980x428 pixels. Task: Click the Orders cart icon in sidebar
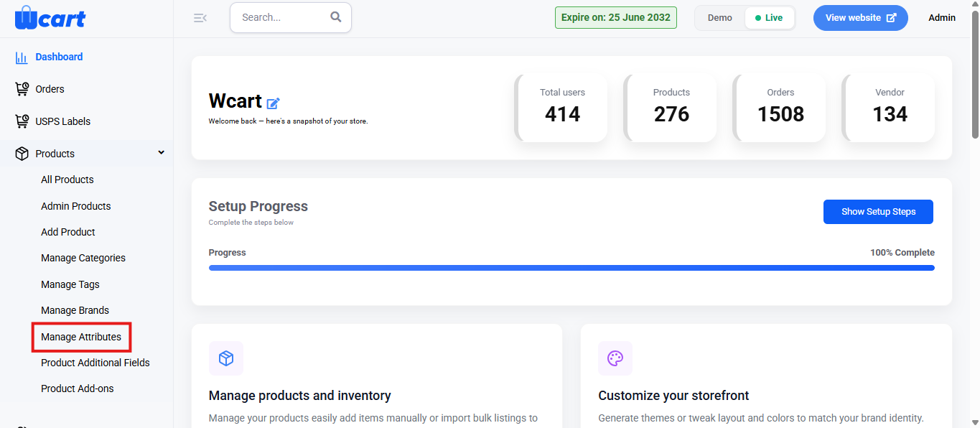point(22,89)
